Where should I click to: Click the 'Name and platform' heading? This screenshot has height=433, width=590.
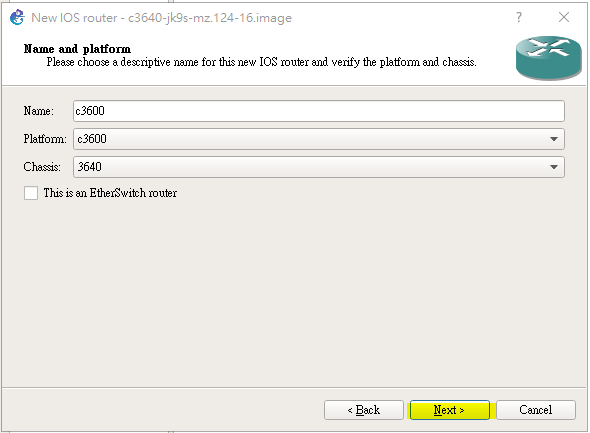click(77, 49)
